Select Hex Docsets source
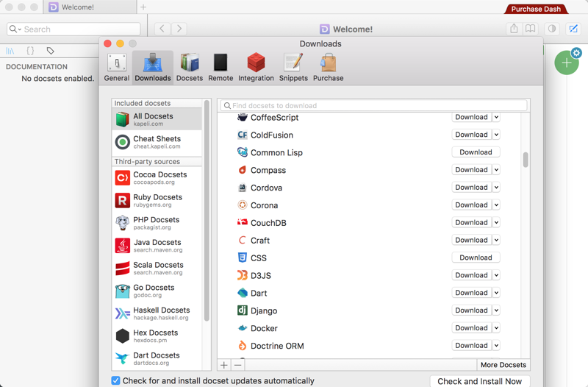 point(157,335)
